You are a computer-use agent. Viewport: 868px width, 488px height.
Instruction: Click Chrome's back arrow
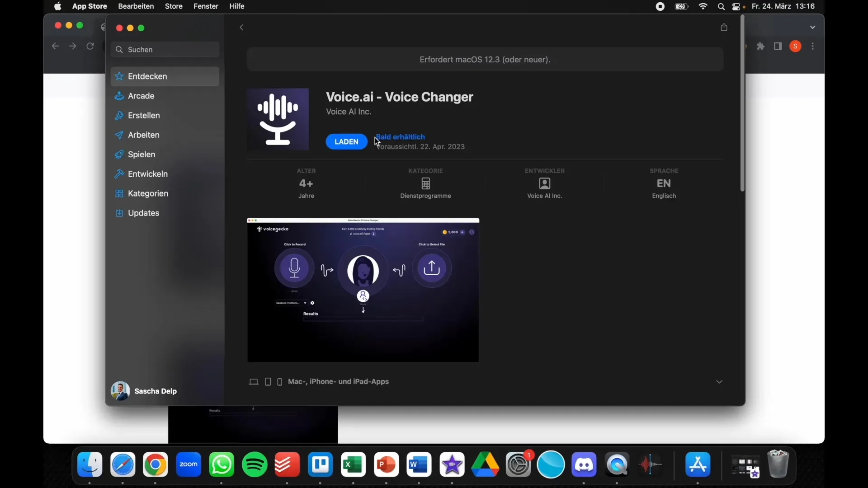[x=55, y=47]
